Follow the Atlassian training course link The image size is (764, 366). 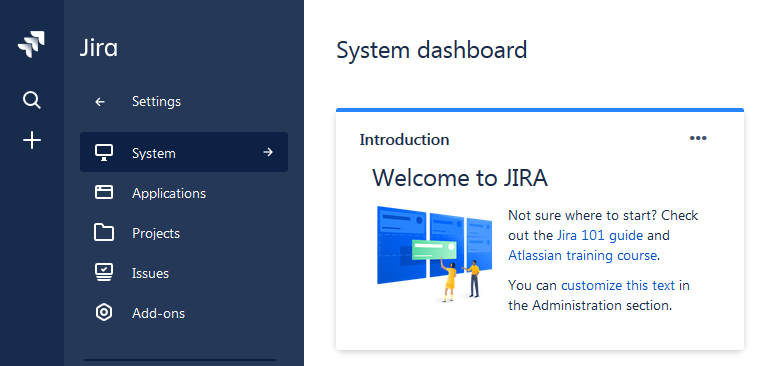pyautogui.click(x=582, y=255)
